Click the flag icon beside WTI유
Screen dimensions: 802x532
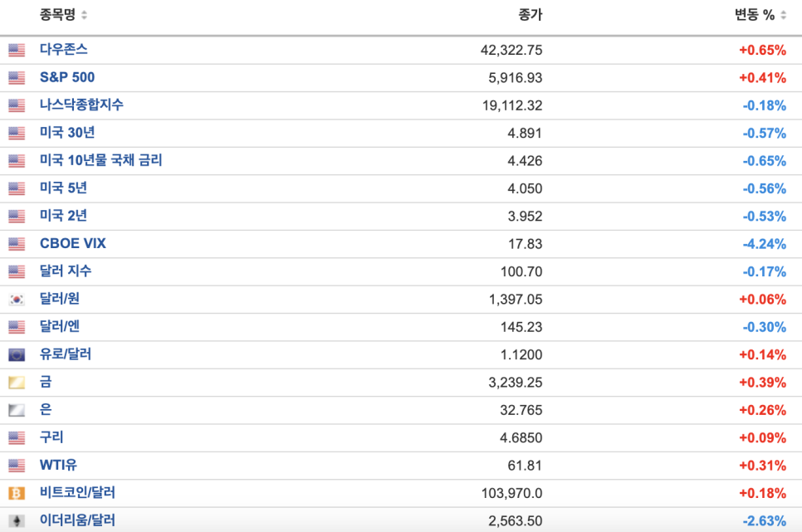(x=17, y=465)
